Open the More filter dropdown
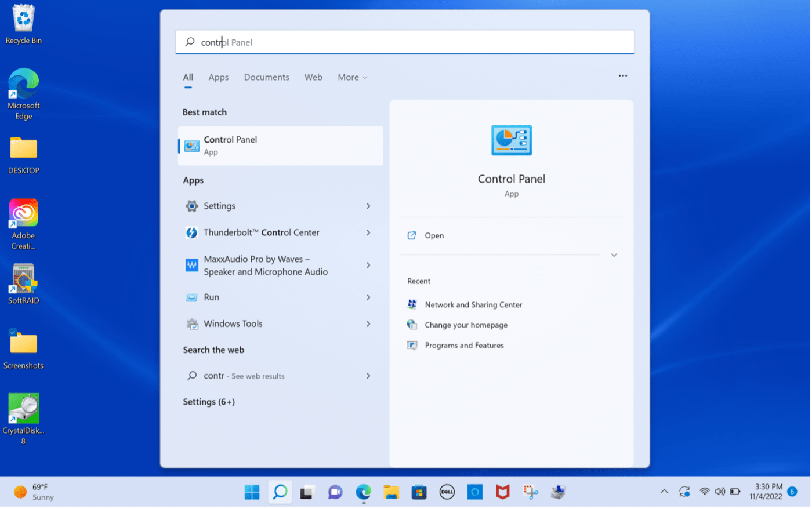This screenshot has width=812, height=509. (x=353, y=78)
